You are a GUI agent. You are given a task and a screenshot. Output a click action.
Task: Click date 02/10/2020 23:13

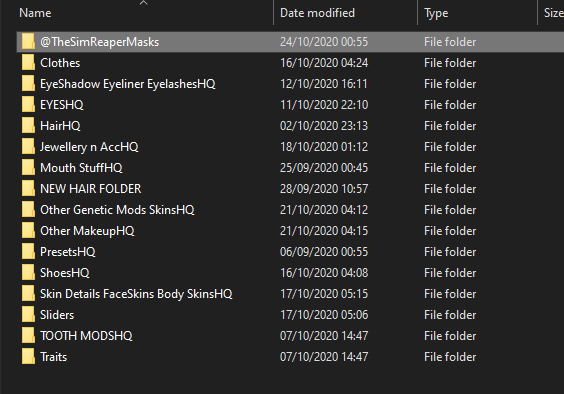pos(324,126)
